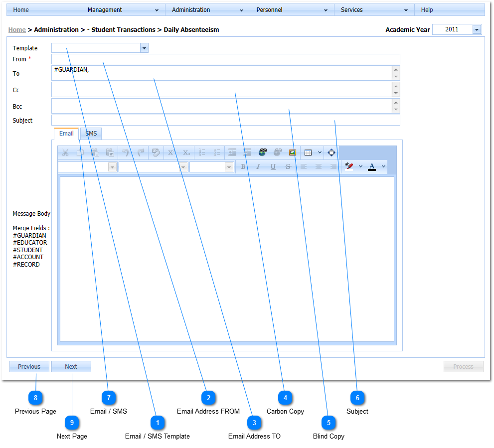Click the From address input field
Viewport: 494px width, 448px height.
tap(226, 59)
